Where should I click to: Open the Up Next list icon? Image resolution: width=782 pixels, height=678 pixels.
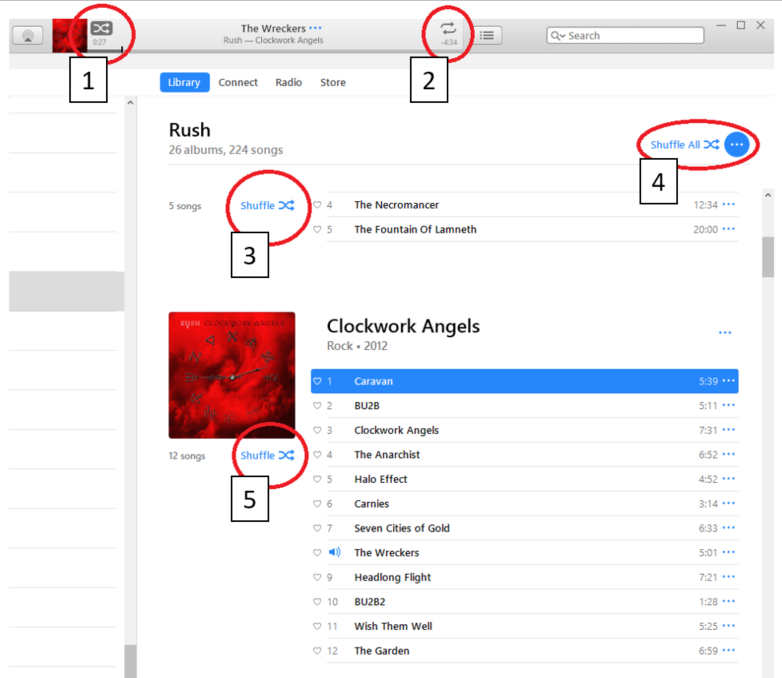tap(487, 35)
